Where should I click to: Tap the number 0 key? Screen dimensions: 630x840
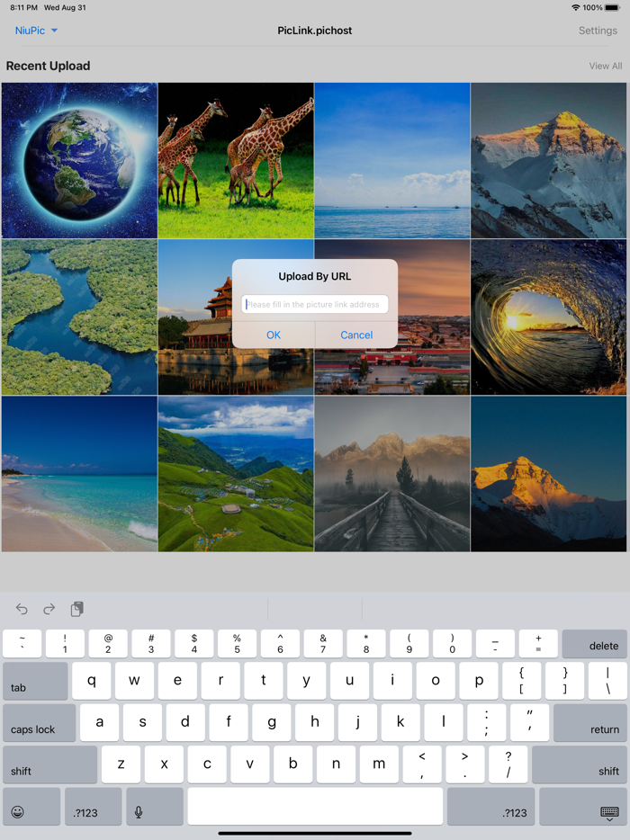tap(452, 643)
